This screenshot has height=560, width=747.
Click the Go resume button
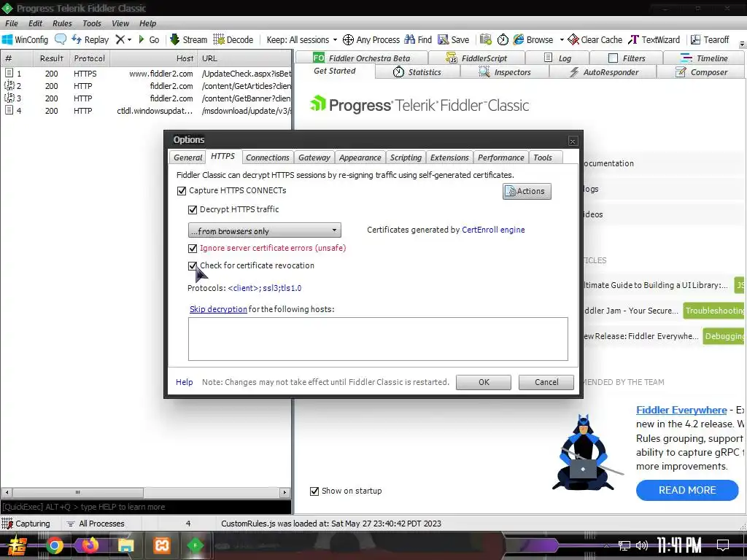149,39
